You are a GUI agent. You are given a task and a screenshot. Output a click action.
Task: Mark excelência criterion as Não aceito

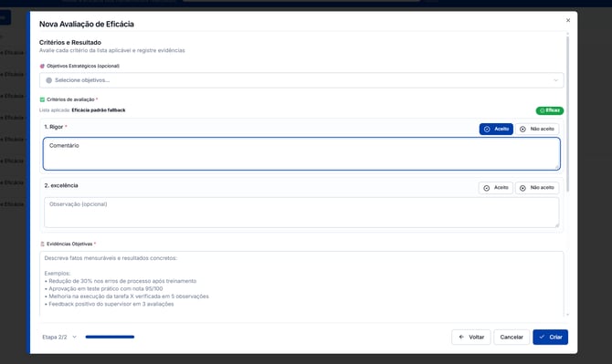click(537, 188)
